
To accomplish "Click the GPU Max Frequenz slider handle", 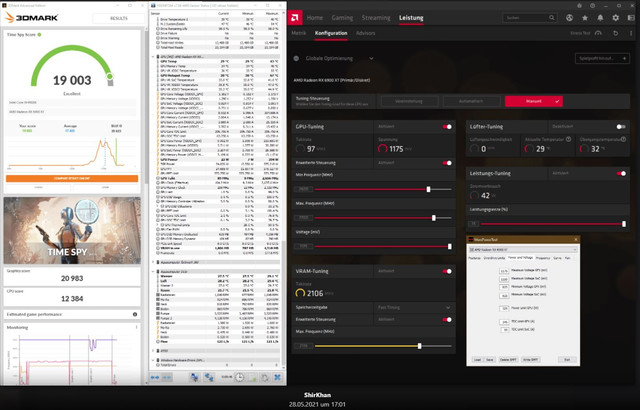I will click(433, 218).
